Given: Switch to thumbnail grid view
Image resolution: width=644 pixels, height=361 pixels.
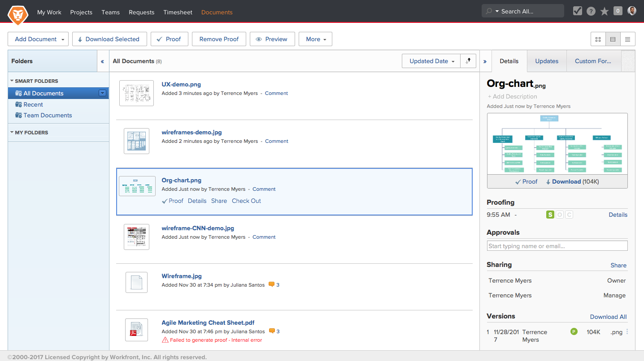Looking at the screenshot, I should [x=598, y=39].
